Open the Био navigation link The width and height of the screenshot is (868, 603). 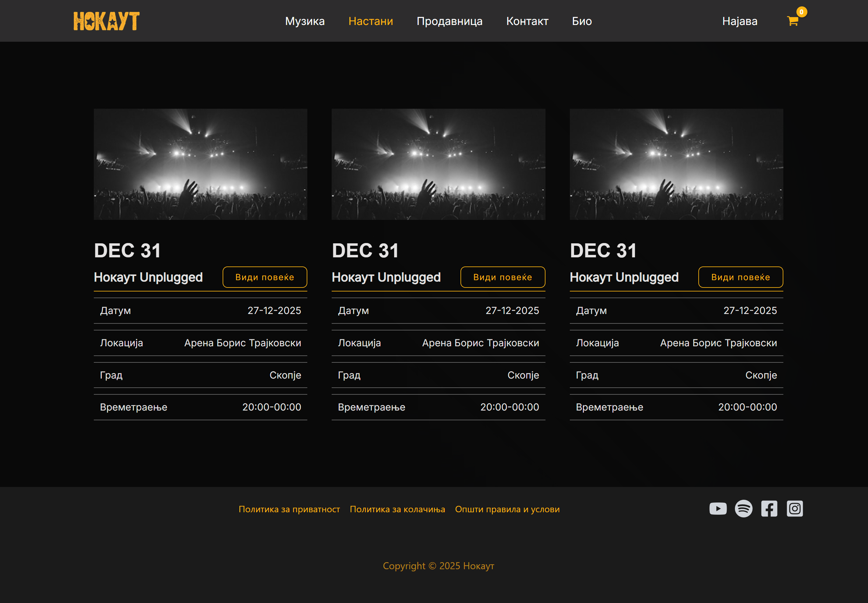coord(582,21)
